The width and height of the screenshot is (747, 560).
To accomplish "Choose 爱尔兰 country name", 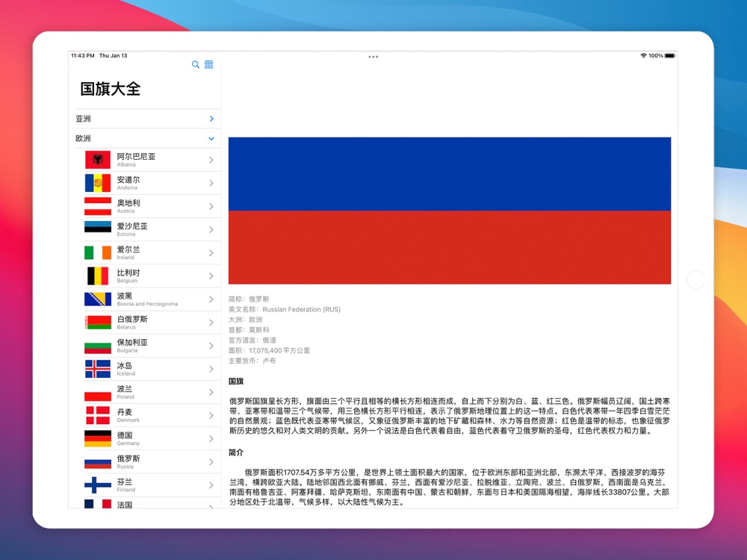I will pos(128,249).
